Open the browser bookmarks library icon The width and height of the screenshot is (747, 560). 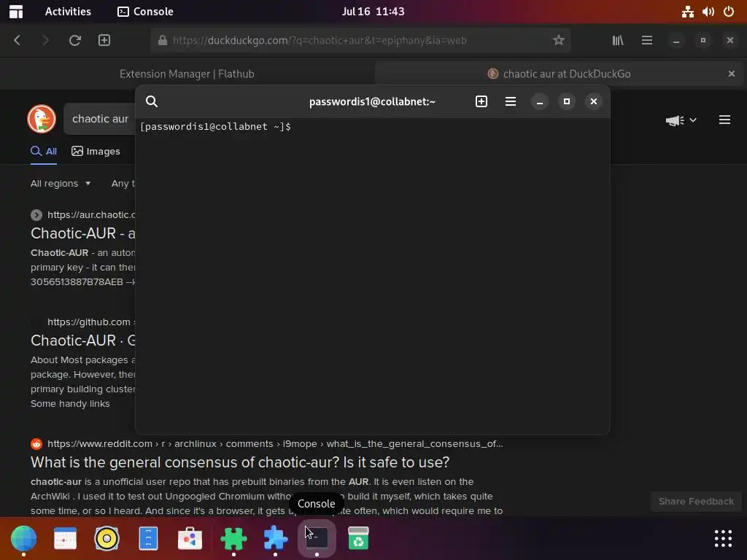(618, 41)
